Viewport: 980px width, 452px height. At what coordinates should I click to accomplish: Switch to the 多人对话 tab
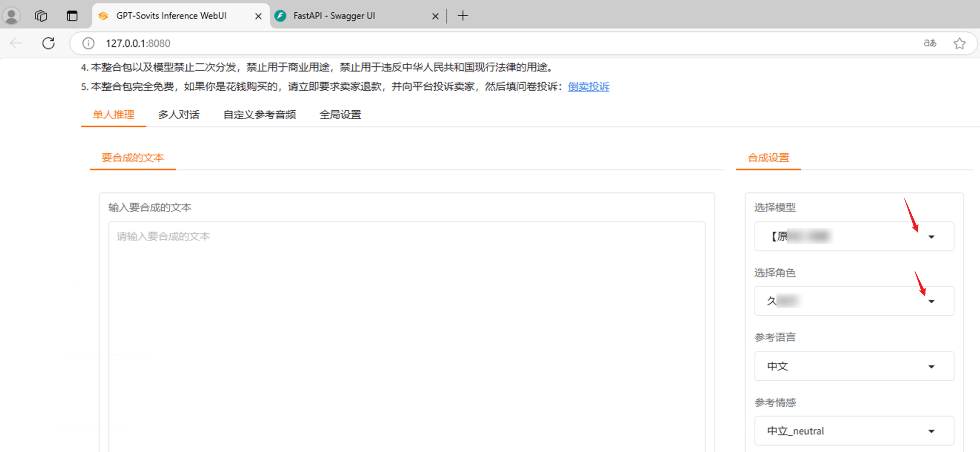point(178,114)
